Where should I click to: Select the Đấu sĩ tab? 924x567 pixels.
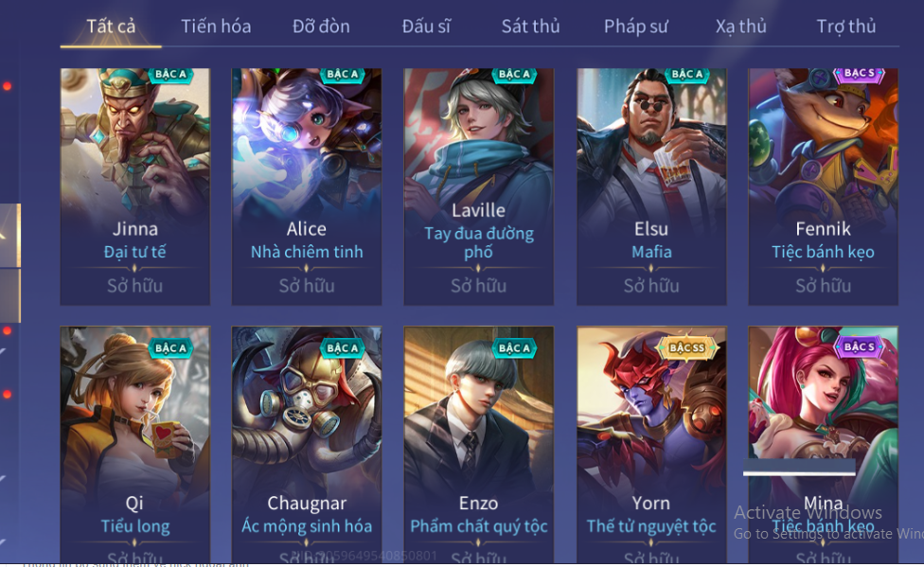426,27
